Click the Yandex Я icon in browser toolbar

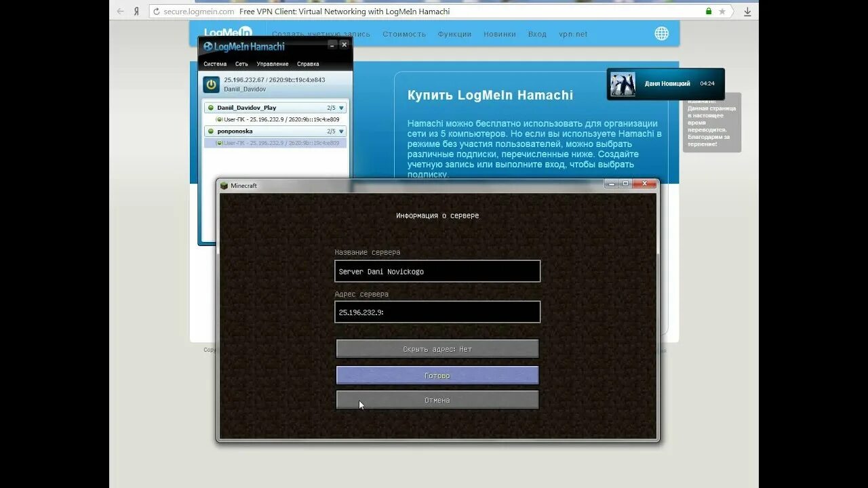(136, 12)
